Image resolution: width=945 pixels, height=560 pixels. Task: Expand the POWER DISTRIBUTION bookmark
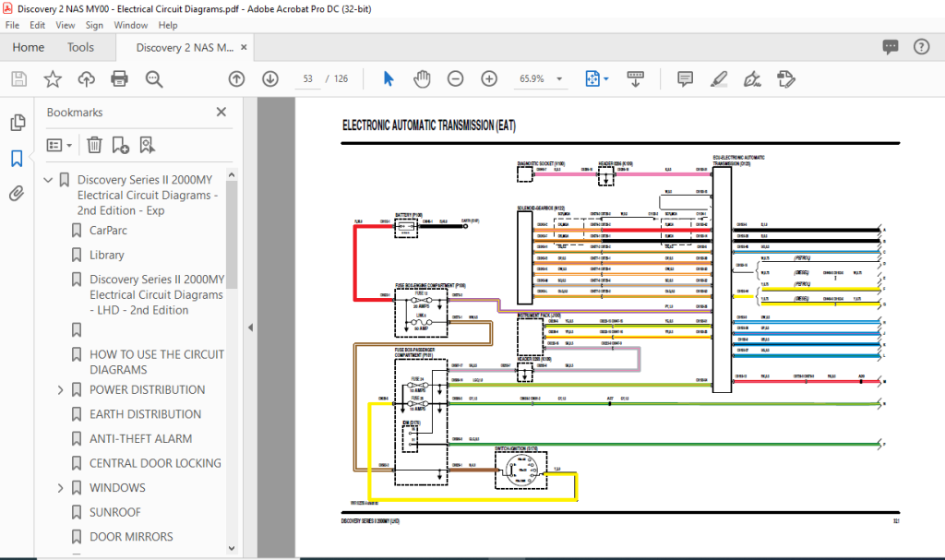click(60, 389)
